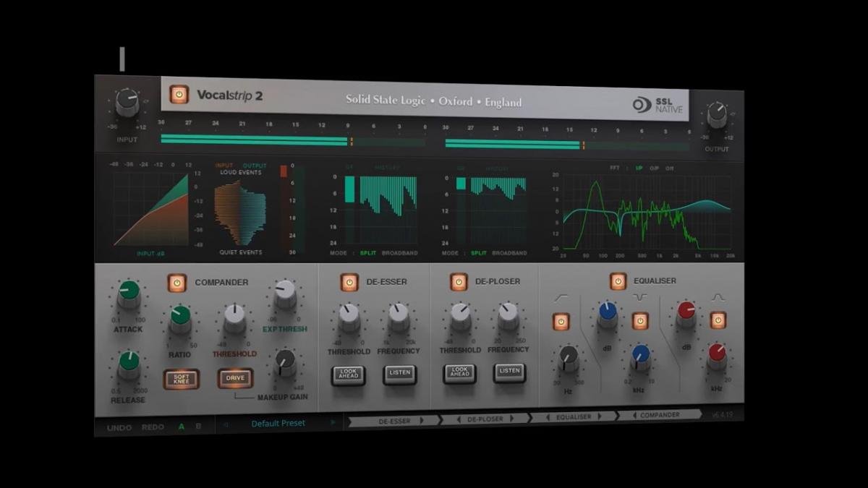The height and width of the screenshot is (488, 868).
Task: Toggle the bell band power button
Action: [718, 320]
